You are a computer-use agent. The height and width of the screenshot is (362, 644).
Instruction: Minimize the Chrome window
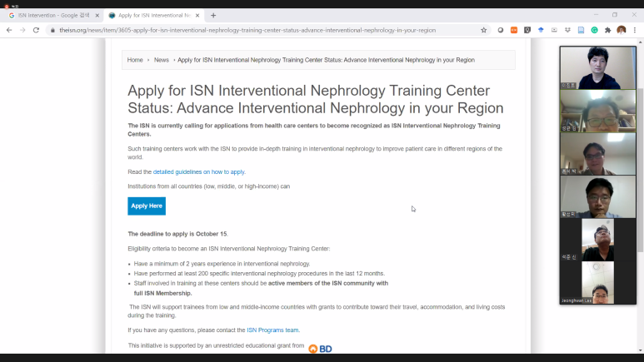tap(596, 15)
